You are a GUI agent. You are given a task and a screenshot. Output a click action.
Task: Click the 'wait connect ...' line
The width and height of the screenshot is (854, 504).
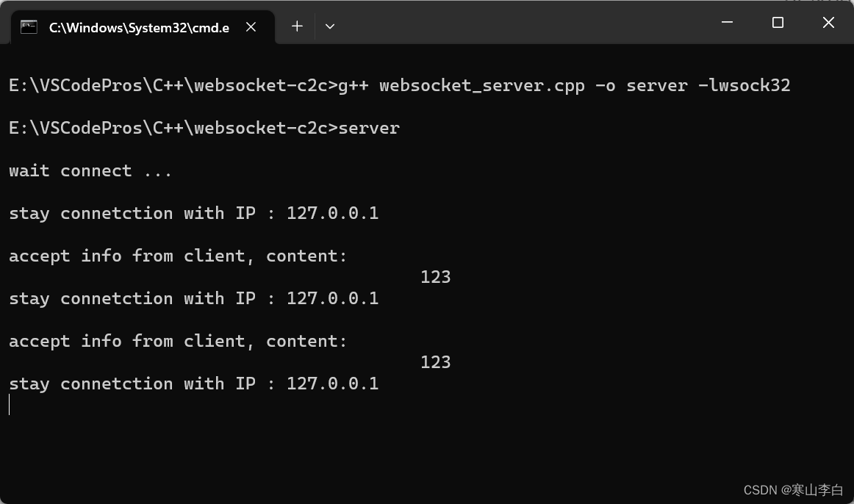pyautogui.click(x=90, y=170)
